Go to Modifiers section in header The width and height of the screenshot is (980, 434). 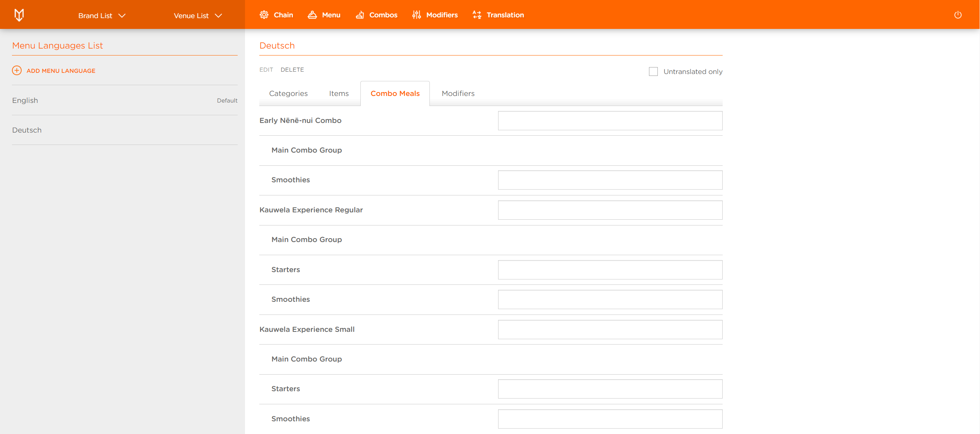pyautogui.click(x=435, y=15)
